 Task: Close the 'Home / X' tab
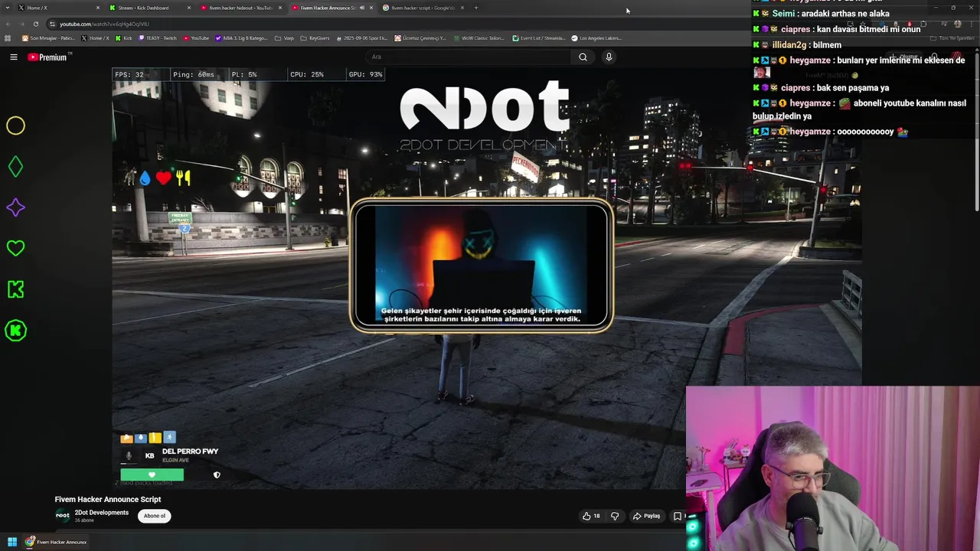(97, 8)
